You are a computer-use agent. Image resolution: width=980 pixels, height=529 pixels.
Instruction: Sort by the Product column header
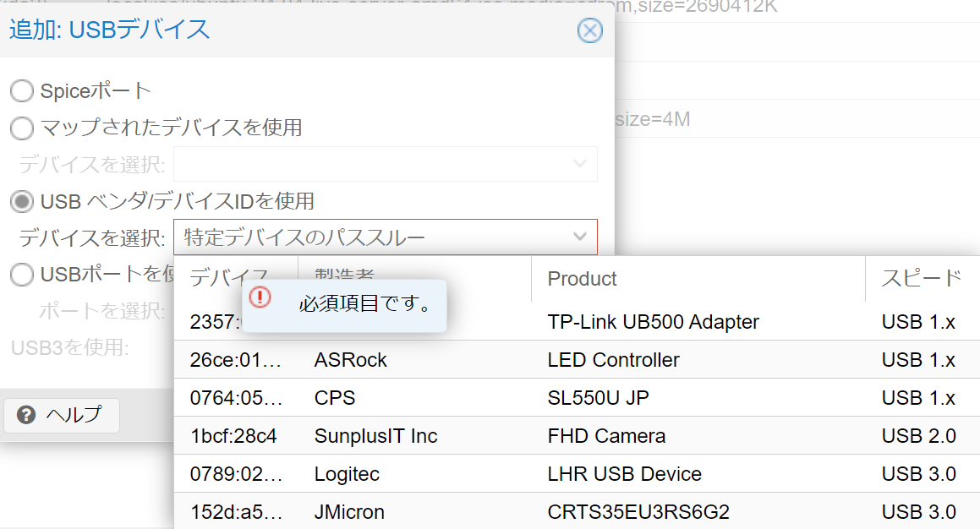[x=582, y=278]
